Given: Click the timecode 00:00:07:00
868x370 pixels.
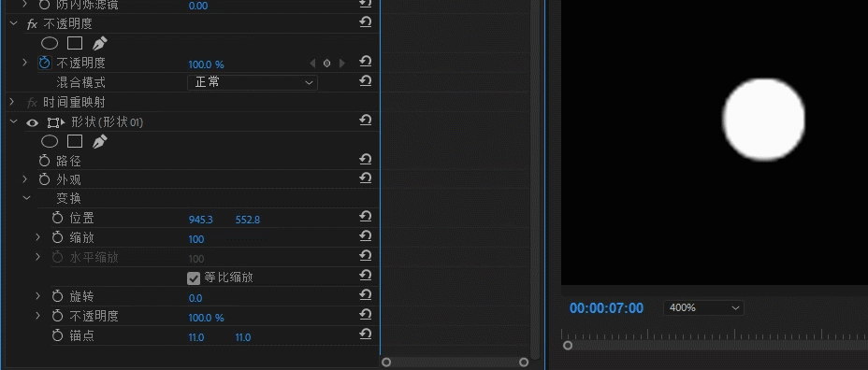Looking at the screenshot, I should point(607,308).
